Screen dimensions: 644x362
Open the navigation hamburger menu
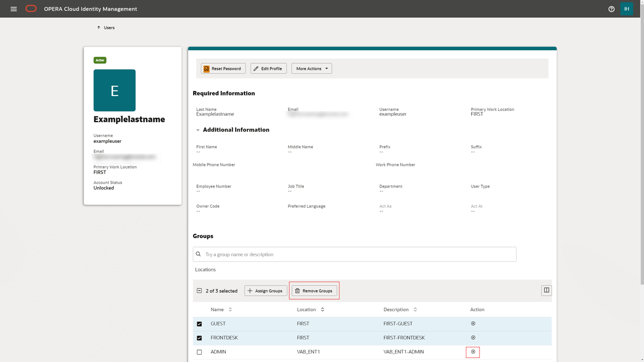tap(14, 9)
